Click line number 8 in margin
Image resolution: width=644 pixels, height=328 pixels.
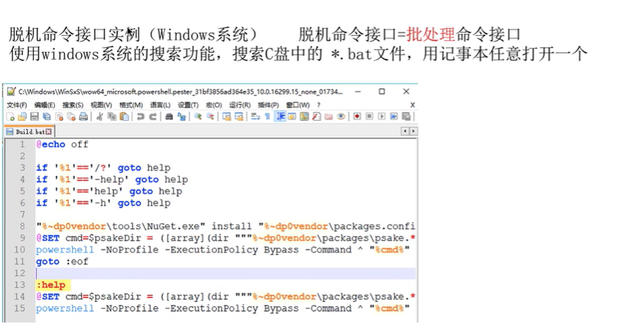pyautogui.click(x=22, y=226)
